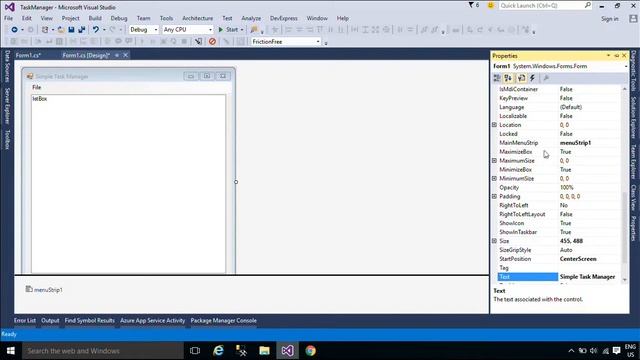This screenshot has height=360, width=640.
Task: Switch Properties to Categorized view
Action: coord(497,78)
